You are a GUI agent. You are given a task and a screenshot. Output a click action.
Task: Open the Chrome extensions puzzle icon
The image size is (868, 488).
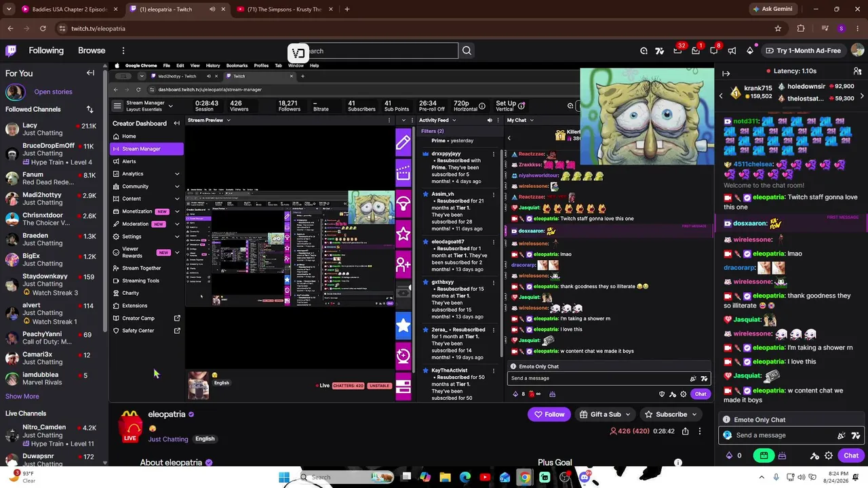(801, 28)
